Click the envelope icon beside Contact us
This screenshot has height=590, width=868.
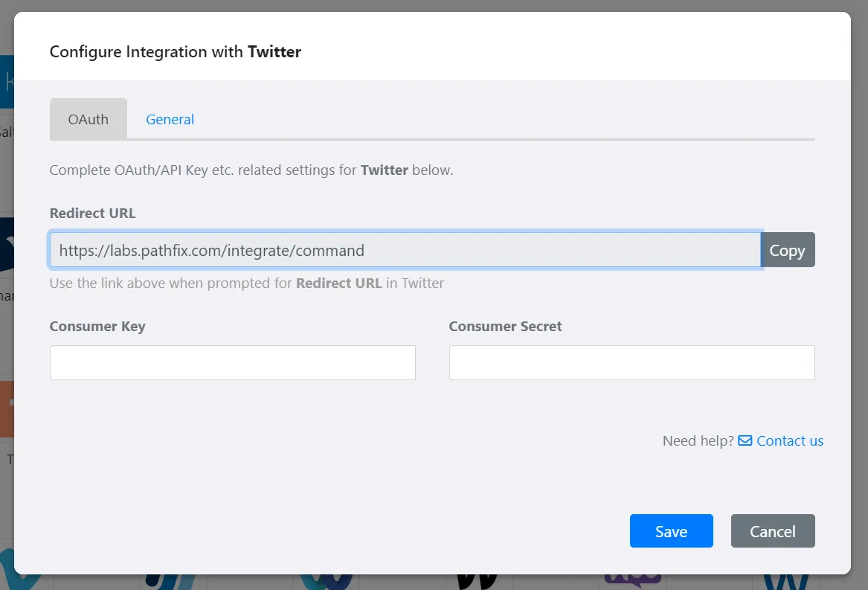point(745,440)
